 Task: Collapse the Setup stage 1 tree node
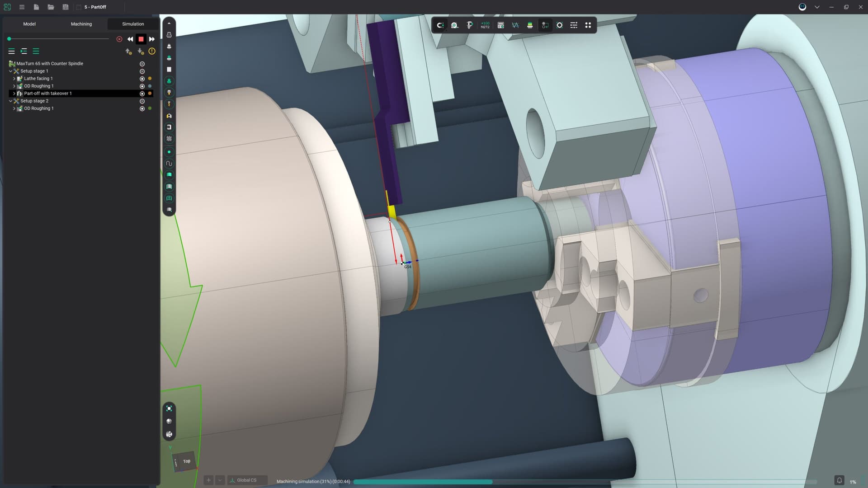(x=10, y=71)
